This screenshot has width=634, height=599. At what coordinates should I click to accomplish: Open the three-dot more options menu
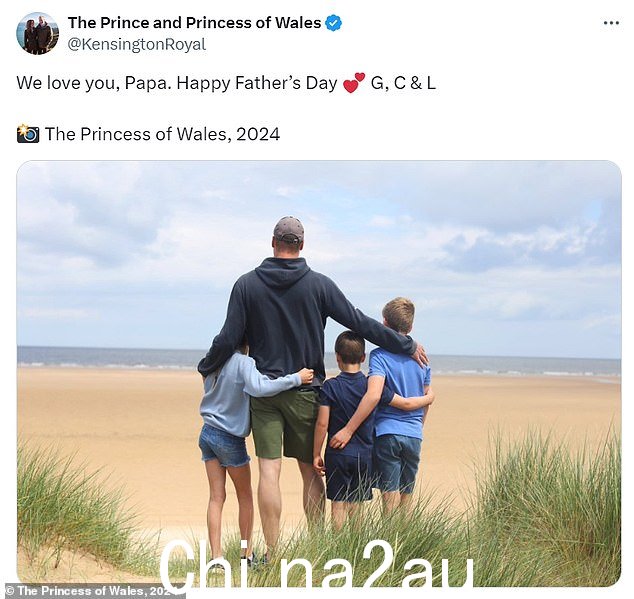point(611,23)
